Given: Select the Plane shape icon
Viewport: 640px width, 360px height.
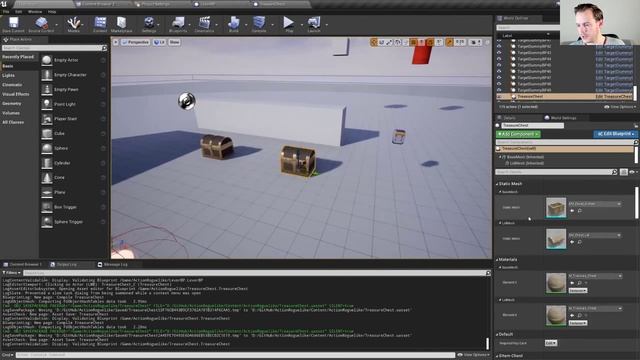Looking at the screenshot, I should click(x=47, y=192).
